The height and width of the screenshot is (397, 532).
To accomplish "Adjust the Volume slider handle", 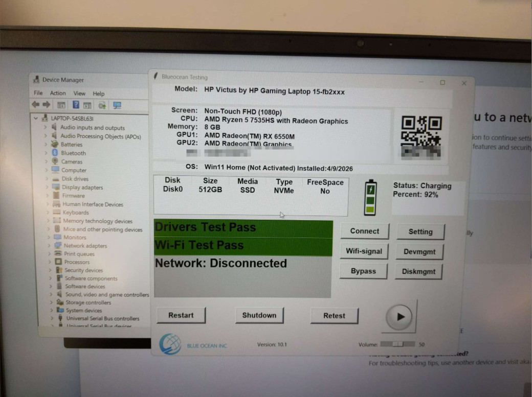I will (398, 344).
